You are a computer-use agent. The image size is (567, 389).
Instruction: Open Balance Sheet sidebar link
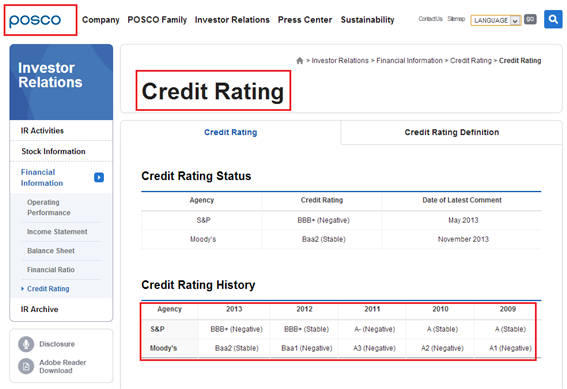coord(51,251)
